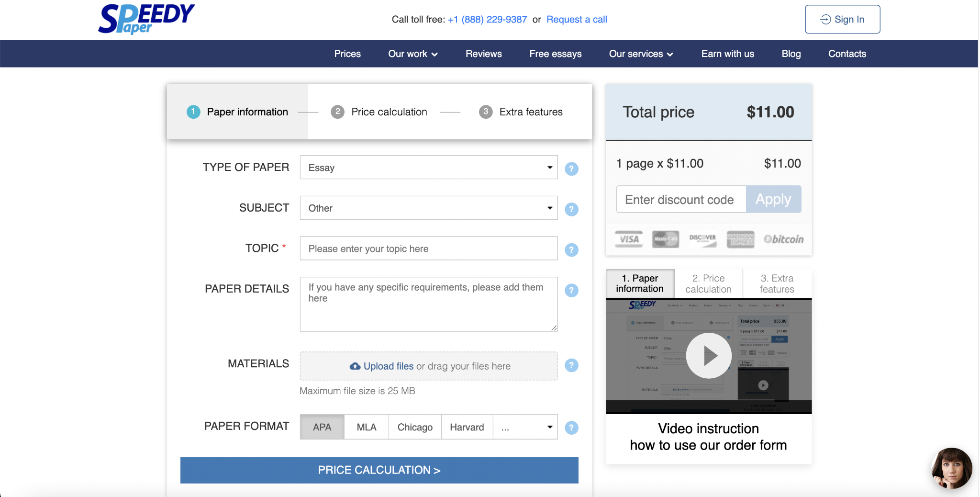
Task: Go to Prices page
Action: coord(347,54)
